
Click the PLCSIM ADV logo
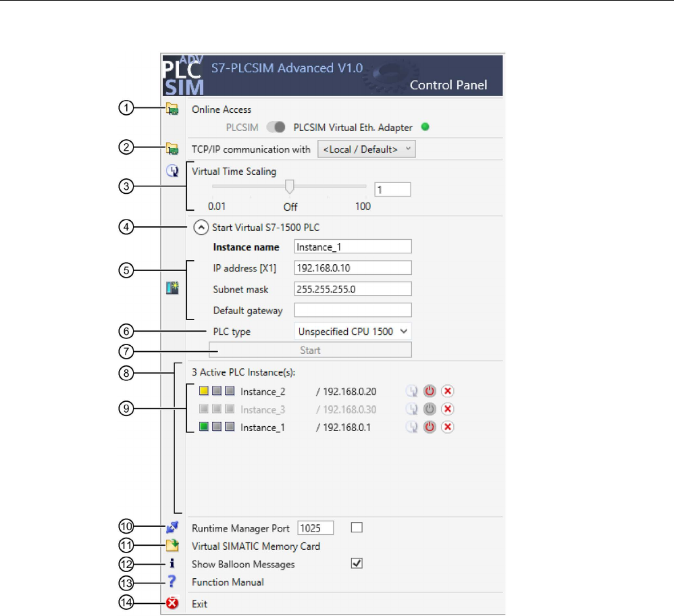coord(184,76)
